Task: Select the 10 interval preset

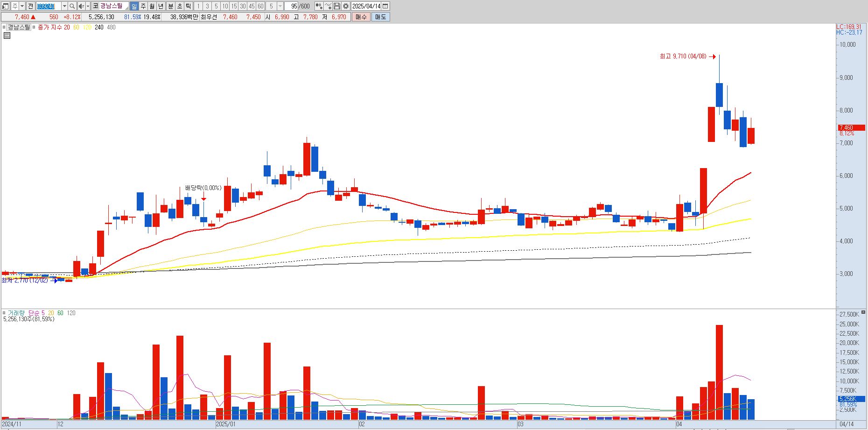Action: [225, 6]
